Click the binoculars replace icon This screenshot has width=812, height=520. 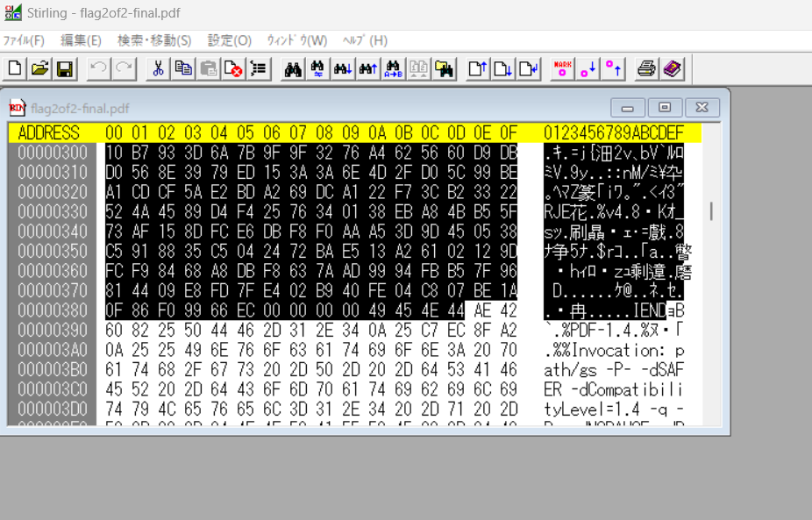point(317,68)
